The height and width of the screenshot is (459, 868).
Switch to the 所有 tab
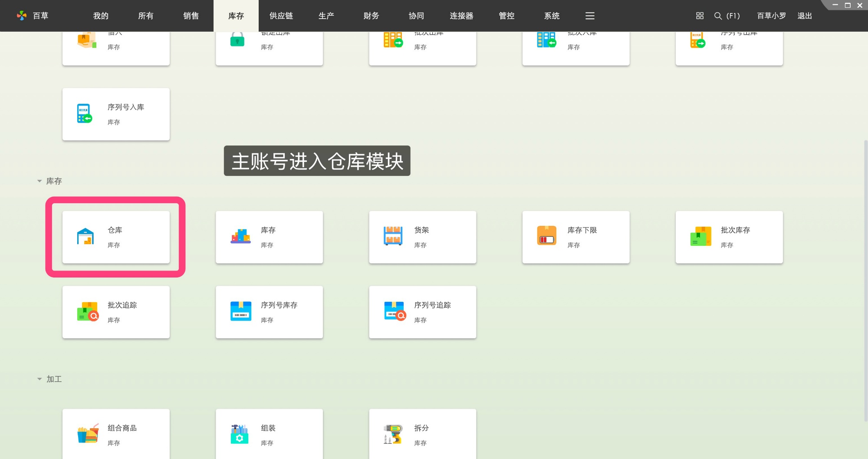click(146, 16)
